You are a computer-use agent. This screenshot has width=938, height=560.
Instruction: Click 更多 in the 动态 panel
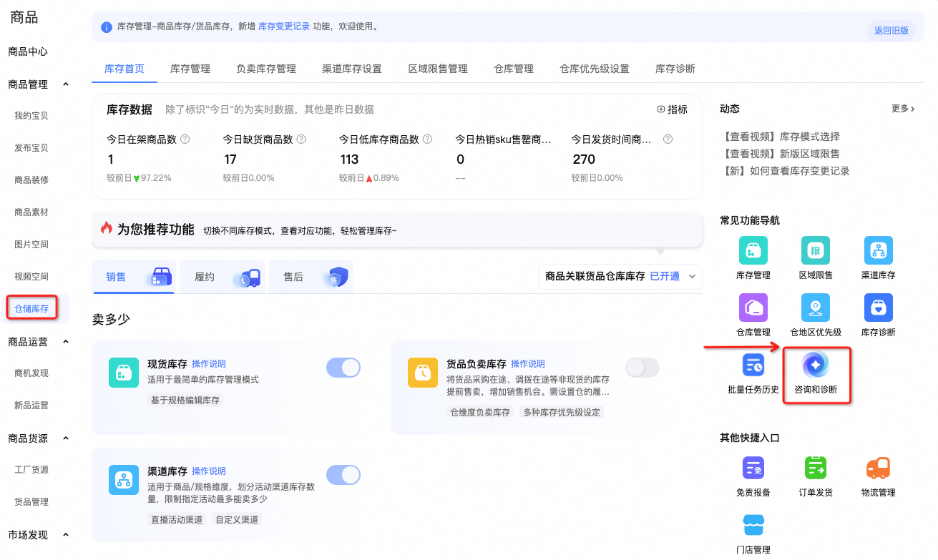(903, 109)
